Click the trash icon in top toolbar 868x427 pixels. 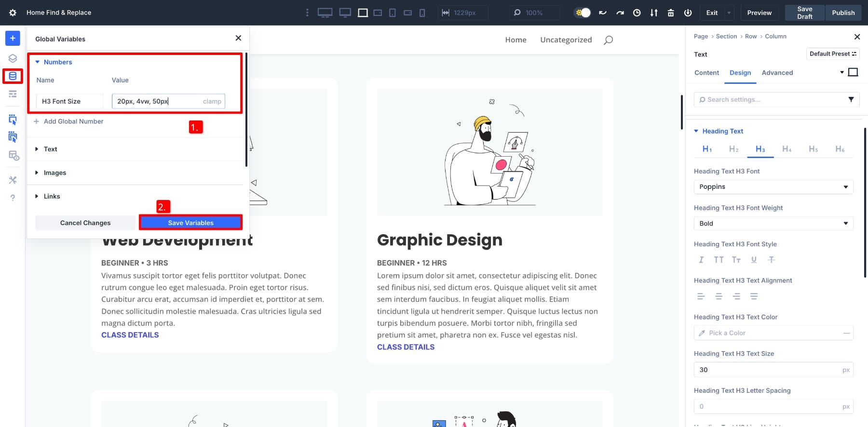(670, 13)
